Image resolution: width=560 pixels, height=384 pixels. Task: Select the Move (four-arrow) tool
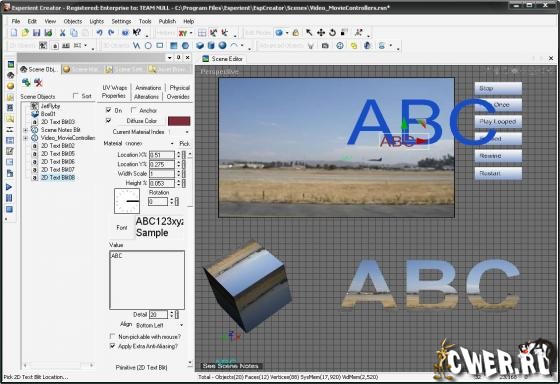[321, 33]
